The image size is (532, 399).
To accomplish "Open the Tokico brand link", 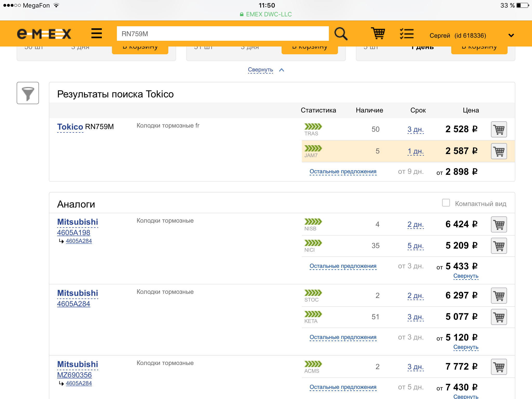I will [x=70, y=127].
